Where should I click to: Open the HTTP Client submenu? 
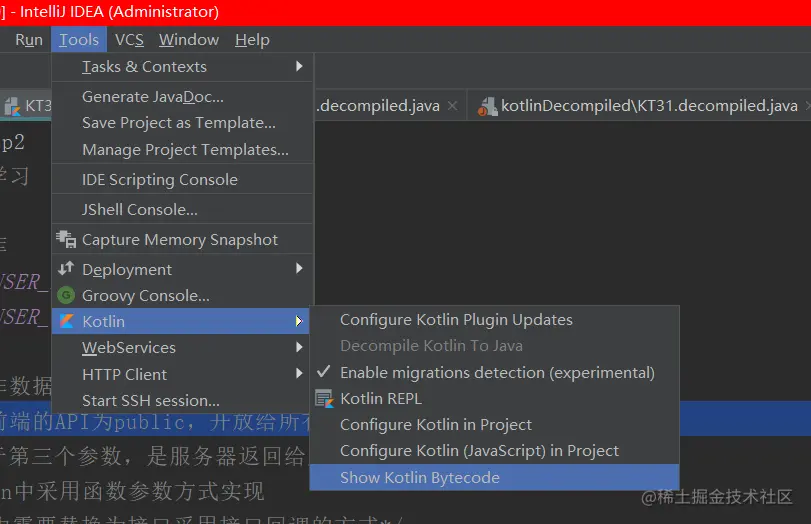tap(183, 375)
